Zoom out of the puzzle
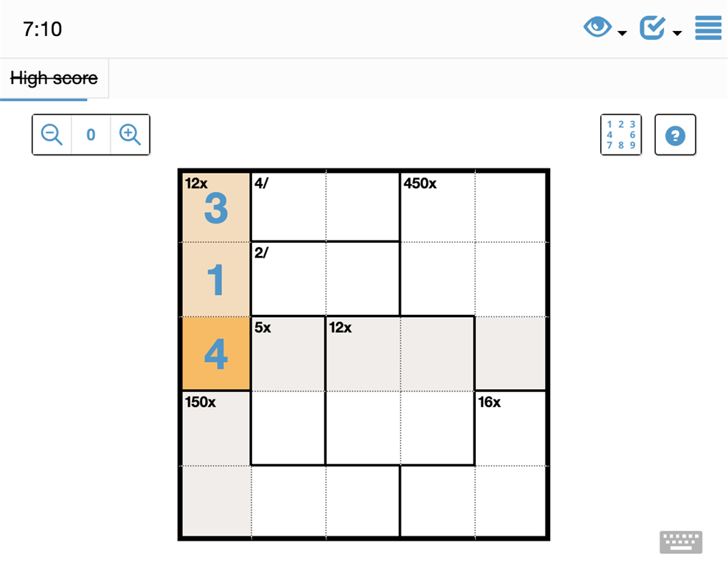Screen dimensions: 728x579 point(51,135)
